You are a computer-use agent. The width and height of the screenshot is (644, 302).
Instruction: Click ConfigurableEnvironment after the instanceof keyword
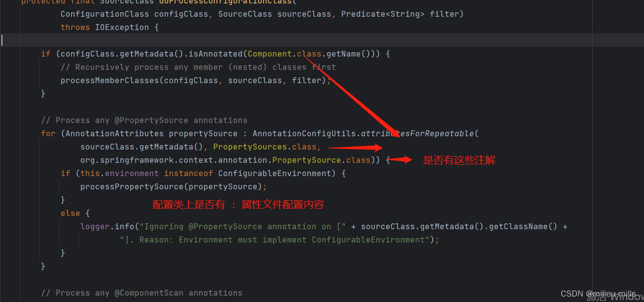[x=274, y=173]
